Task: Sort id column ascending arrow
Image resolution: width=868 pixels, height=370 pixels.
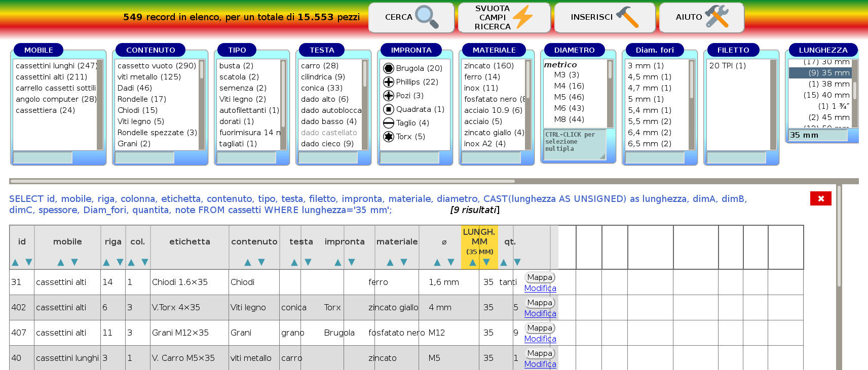Action: 15,262
